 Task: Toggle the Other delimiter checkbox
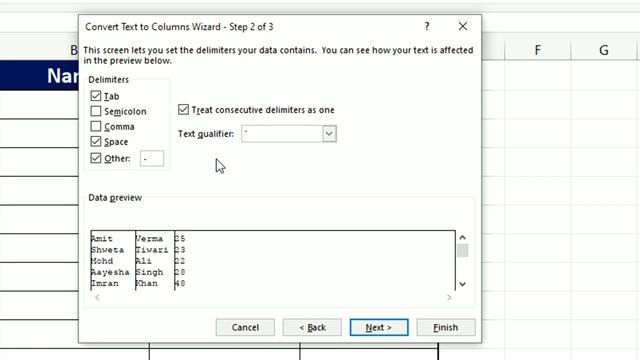pos(96,158)
